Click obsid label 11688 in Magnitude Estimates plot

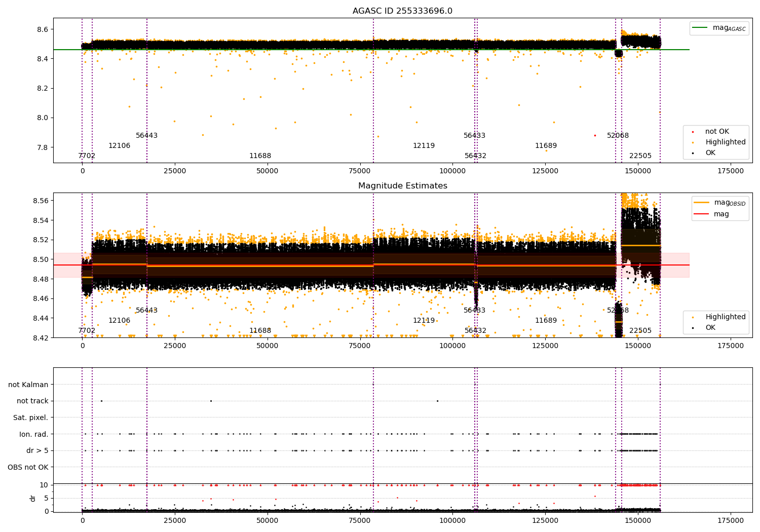260,331
